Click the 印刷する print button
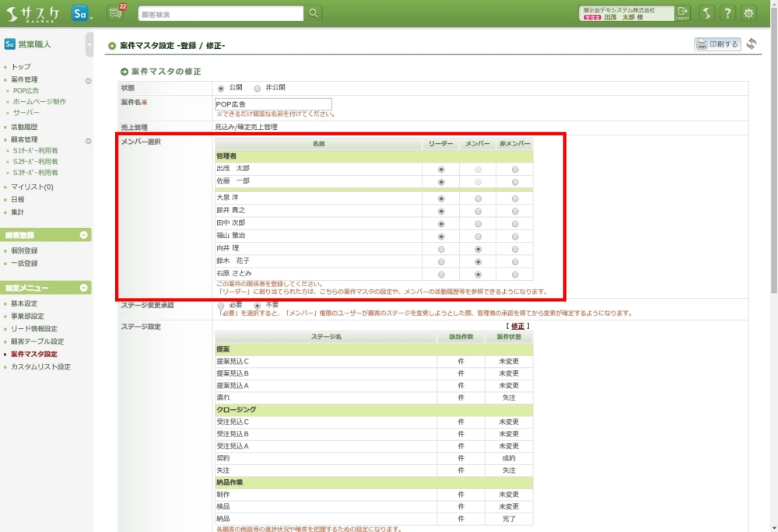Viewport: 778px width, 532px height. [x=717, y=44]
